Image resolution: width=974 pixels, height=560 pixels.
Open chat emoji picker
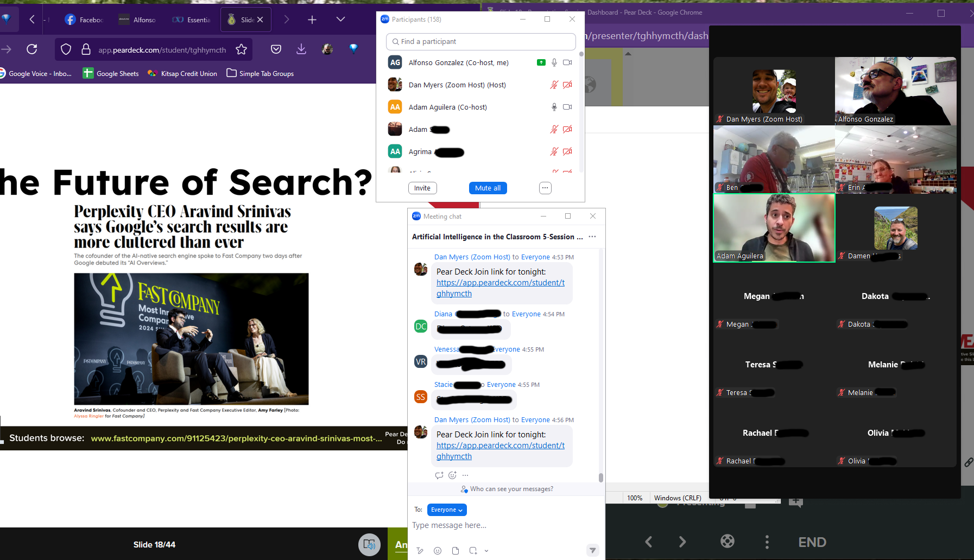pos(438,551)
